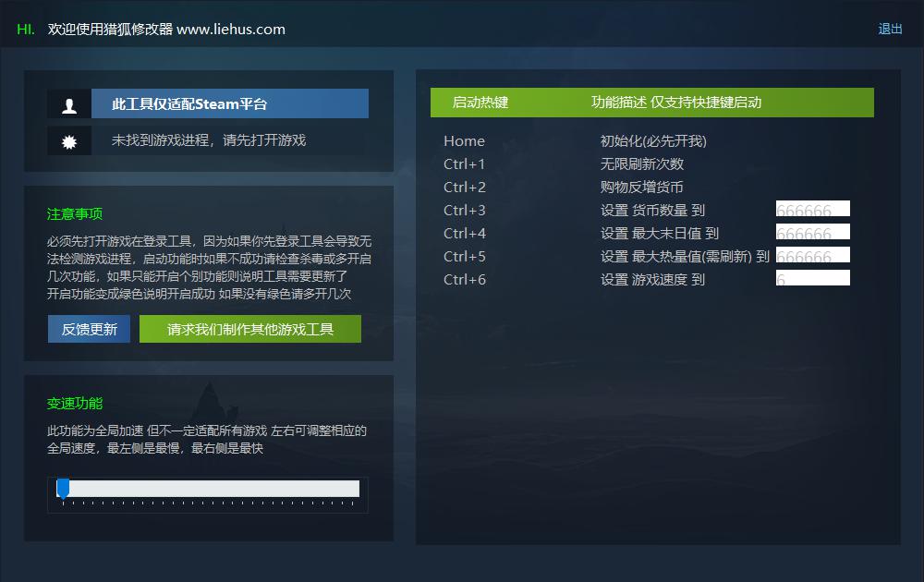Select the Ctrl+4 hotkey label
The height and width of the screenshot is (582, 924).
coord(465,234)
